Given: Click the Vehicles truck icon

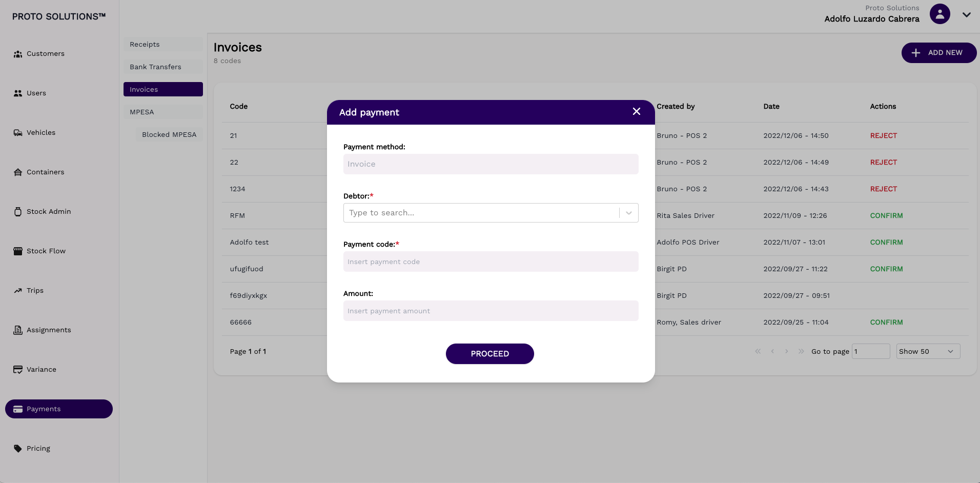Looking at the screenshot, I should tap(18, 133).
